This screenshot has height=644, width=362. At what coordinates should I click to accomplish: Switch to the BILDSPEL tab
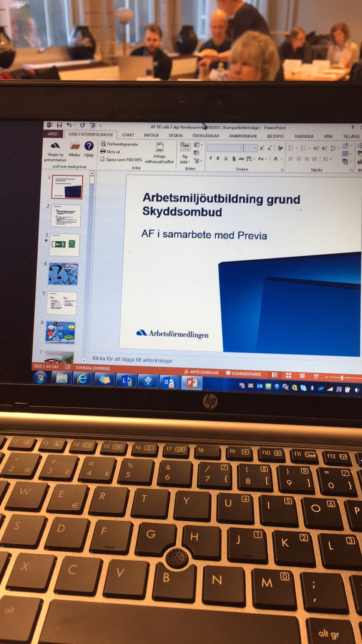click(276, 136)
